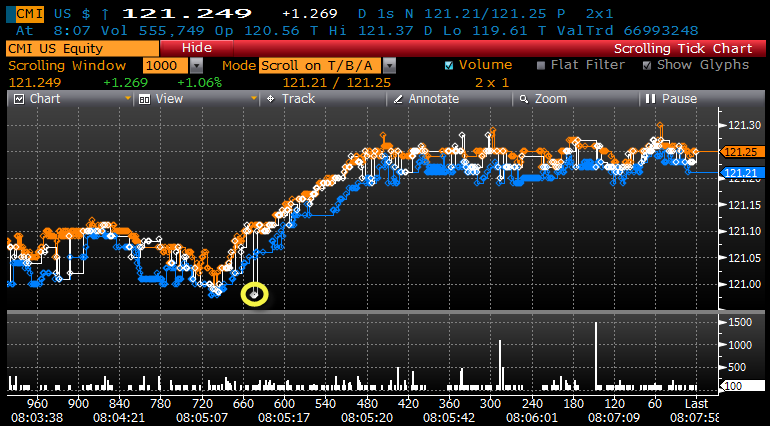Viewport: 770px width, 426px height.
Task: Open the Scrolling Window dropdown arrow
Action: click(x=196, y=65)
